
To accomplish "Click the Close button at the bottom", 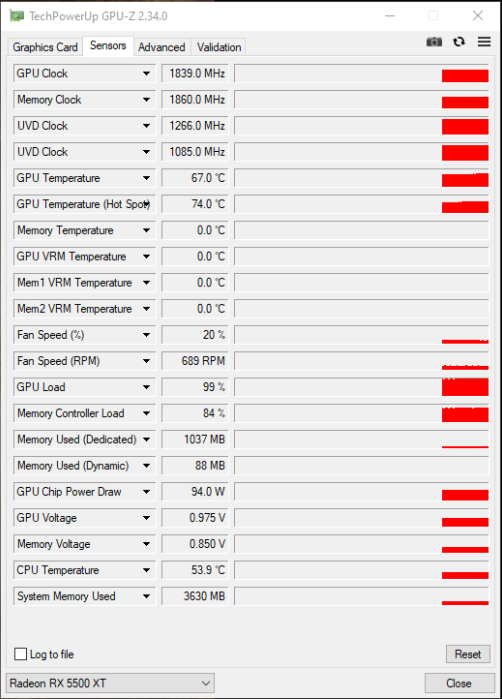I will [x=459, y=683].
